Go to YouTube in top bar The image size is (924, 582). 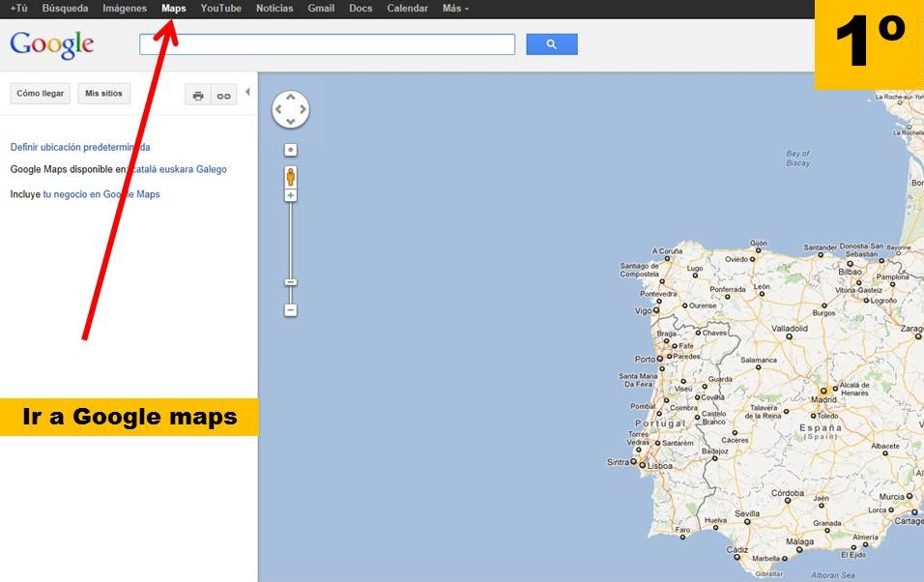[221, 9]
